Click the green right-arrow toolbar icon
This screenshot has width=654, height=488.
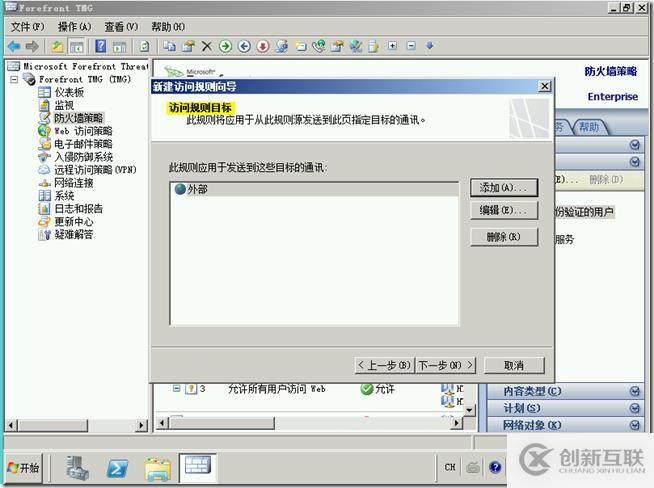point(226,46)
